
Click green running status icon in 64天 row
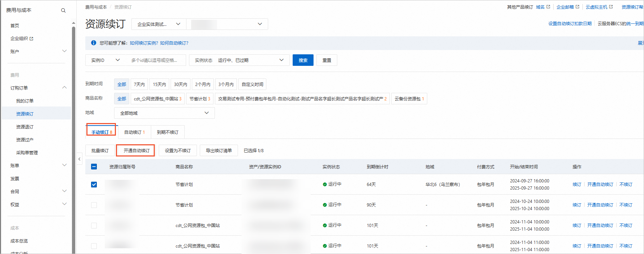[325, 184]
